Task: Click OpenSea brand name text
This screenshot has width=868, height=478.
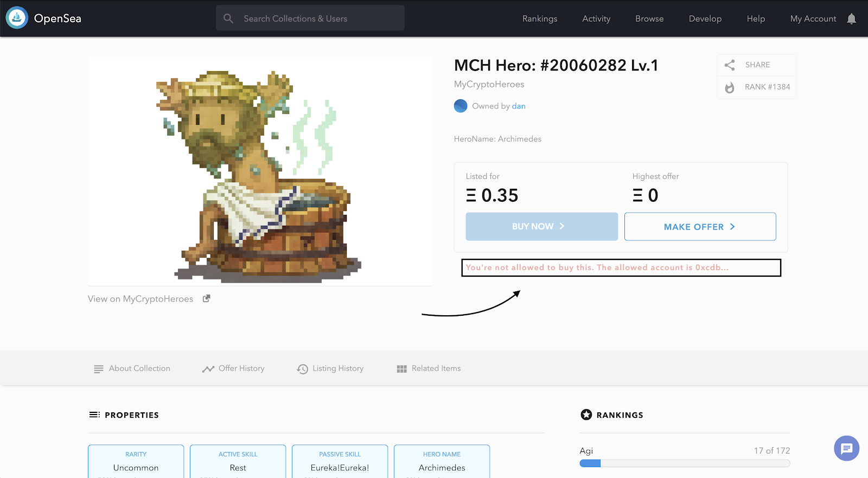Action: click(x=58, y=18)
